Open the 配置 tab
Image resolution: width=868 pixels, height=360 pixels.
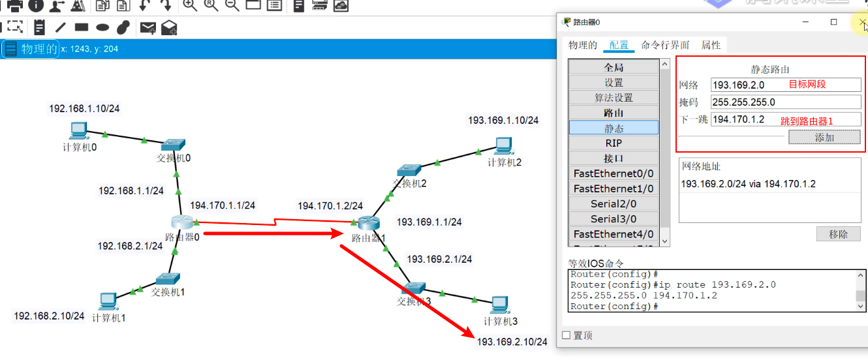[619, 45]
